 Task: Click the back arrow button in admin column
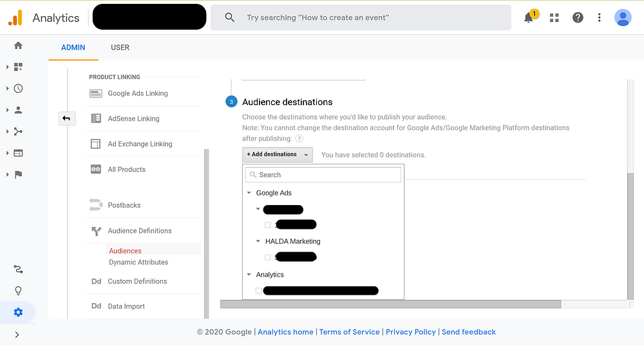[x=66, y=119]
